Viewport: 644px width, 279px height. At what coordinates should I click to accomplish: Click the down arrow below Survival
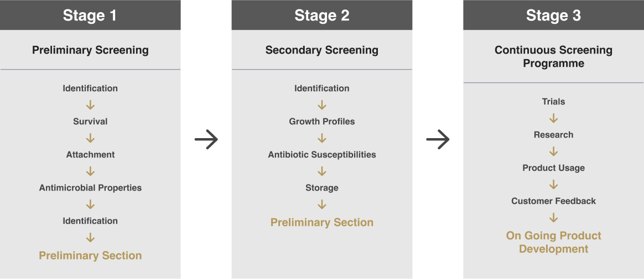(x=90, y=138)
